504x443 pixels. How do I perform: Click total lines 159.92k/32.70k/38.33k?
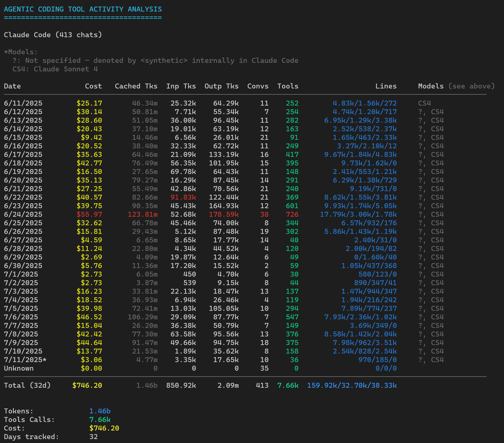pos(352,385)
